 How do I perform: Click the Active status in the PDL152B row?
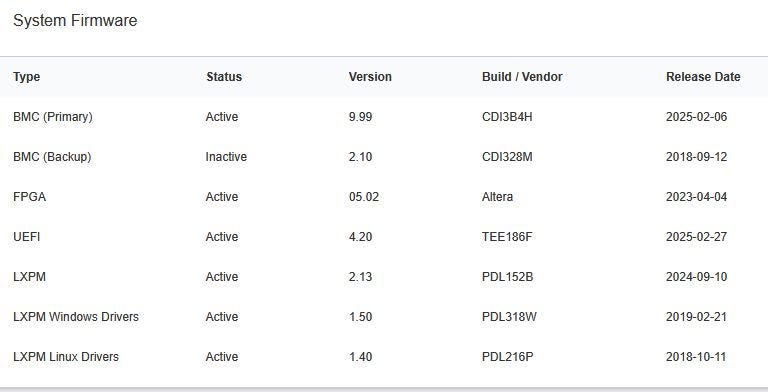point(222,277)
